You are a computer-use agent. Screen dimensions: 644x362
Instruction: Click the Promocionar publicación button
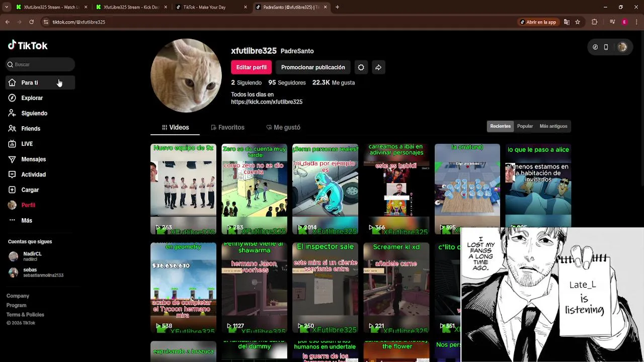coord(313,67)
